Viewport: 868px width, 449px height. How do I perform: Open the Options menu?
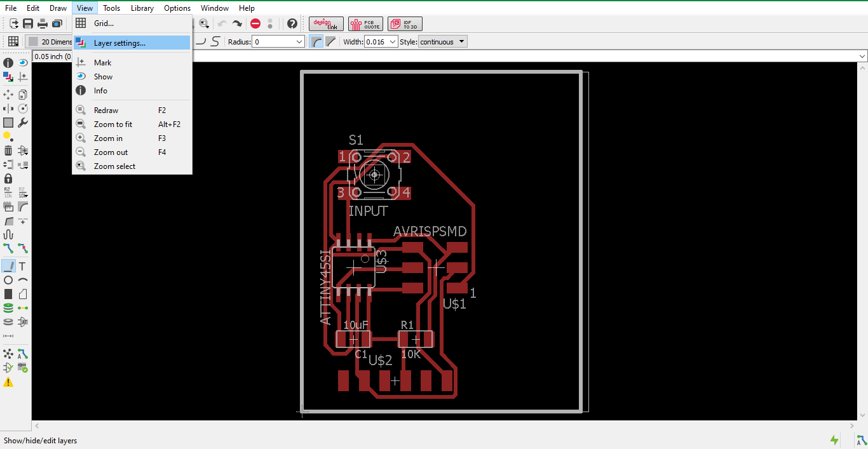pyautogui.click(x=177, y=8)
